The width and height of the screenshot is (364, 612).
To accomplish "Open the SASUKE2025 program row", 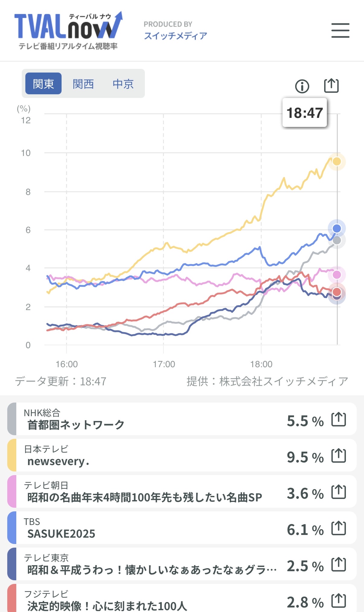I will [x=151, y=528].
